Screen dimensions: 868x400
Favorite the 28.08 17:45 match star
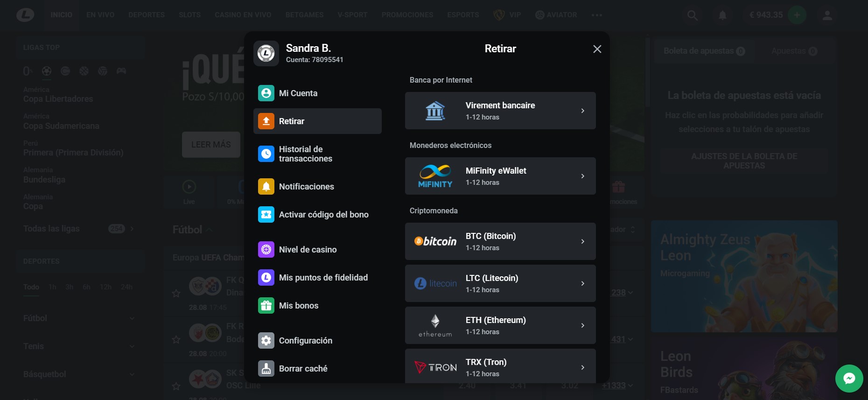(x=176, y=293)
